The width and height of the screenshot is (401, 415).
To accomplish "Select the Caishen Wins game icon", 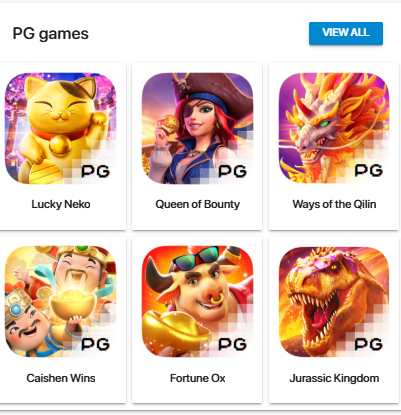I will tap(61, 302).
